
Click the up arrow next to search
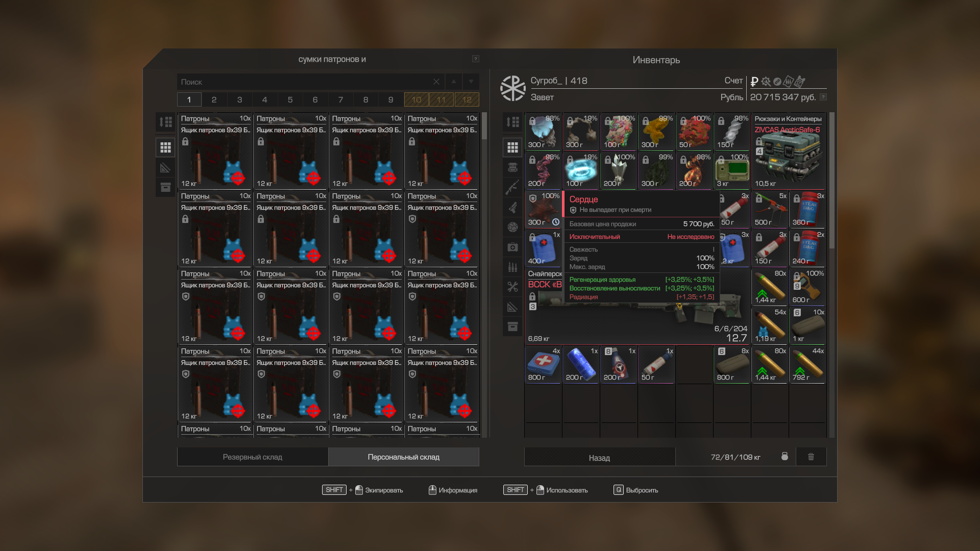point(454,82)
